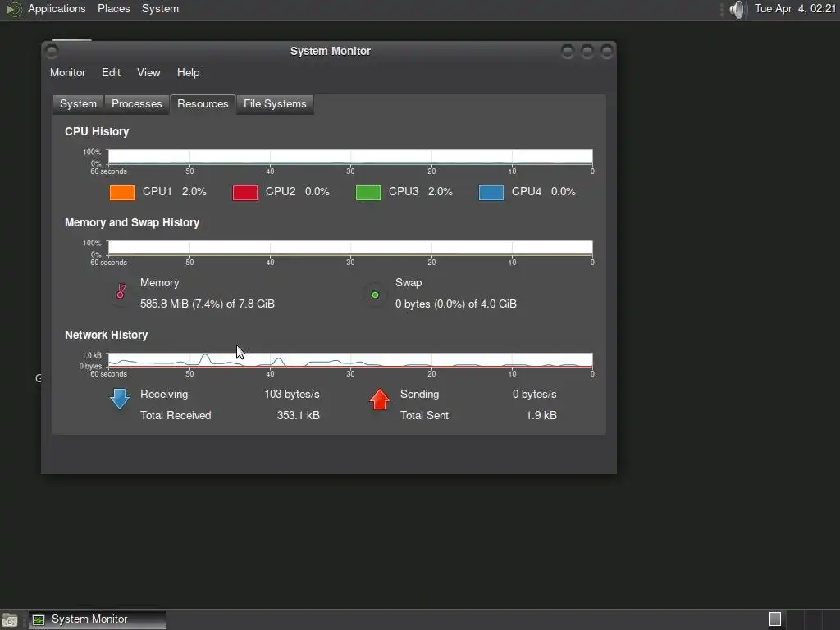Click the CPU1 orange color swatch
This screenshot has height=630, width=840.
coord(122,192)
